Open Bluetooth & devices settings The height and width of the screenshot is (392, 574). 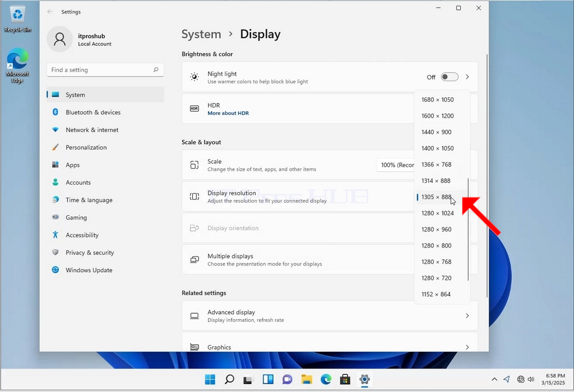click(x=105, y=112)
